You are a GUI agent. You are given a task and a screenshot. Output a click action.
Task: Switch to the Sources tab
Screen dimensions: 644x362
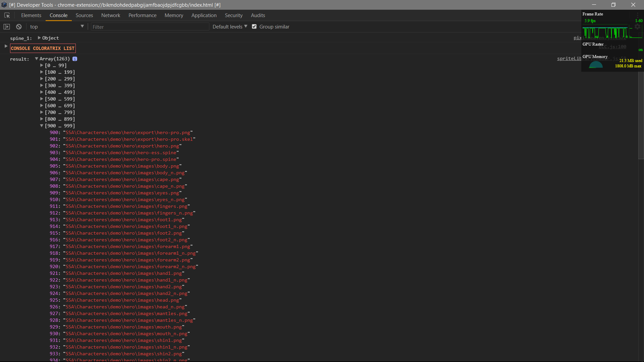click(84, 15)
